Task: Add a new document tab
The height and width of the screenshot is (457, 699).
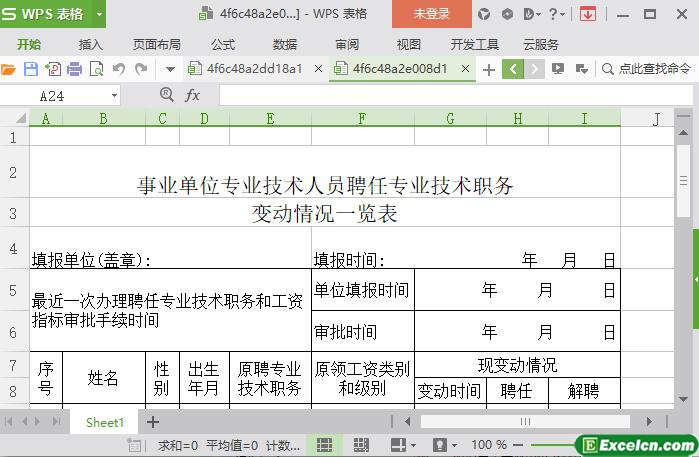Action: click(x=489, y=70)
